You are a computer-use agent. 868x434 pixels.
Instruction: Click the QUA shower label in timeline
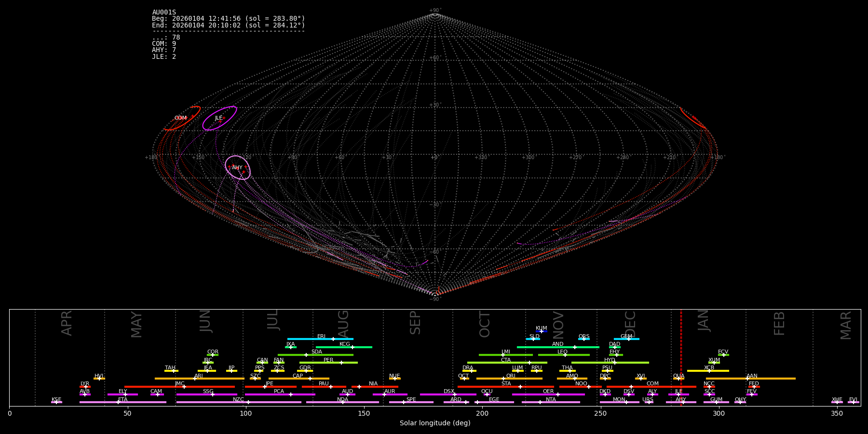pyautogui.click(x=678, y=376)
